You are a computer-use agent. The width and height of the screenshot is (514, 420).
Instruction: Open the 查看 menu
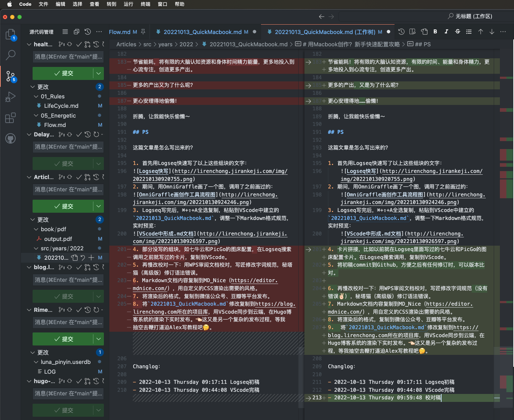[x=94, y=4]
